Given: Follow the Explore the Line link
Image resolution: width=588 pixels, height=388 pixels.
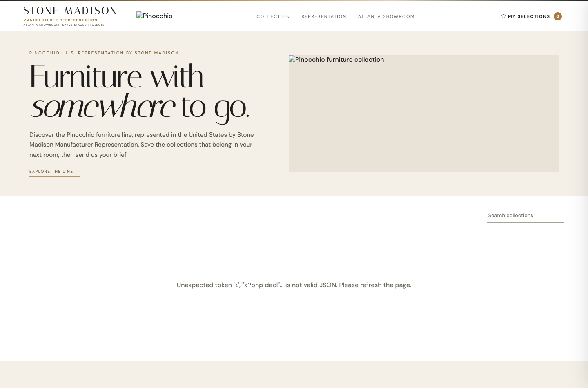Looking at the screenshot, I should point(54,172).
